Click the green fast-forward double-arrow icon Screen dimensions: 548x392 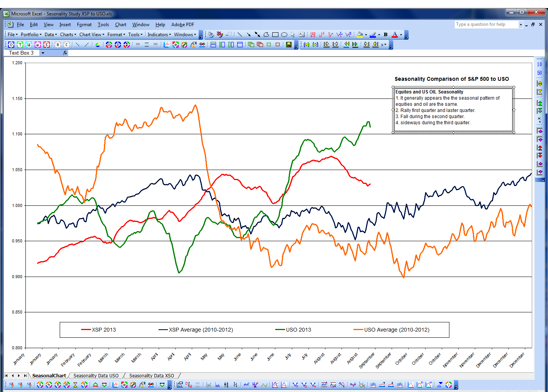coord(355,45)
